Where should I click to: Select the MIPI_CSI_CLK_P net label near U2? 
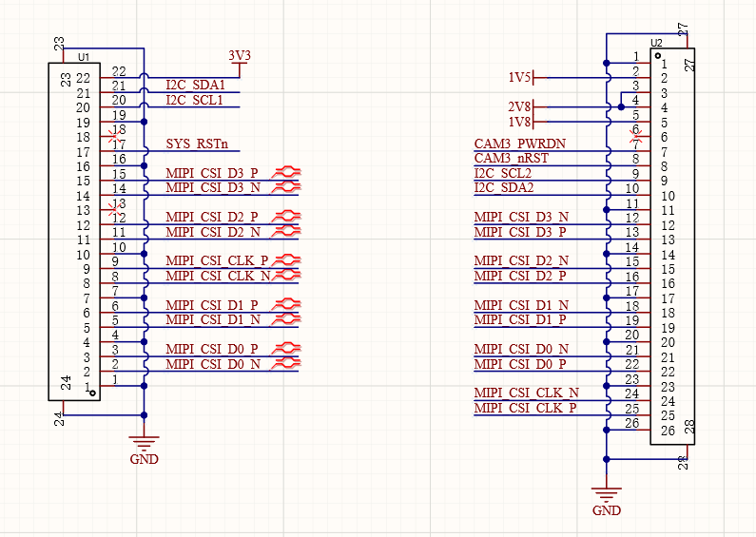(525, 409)
